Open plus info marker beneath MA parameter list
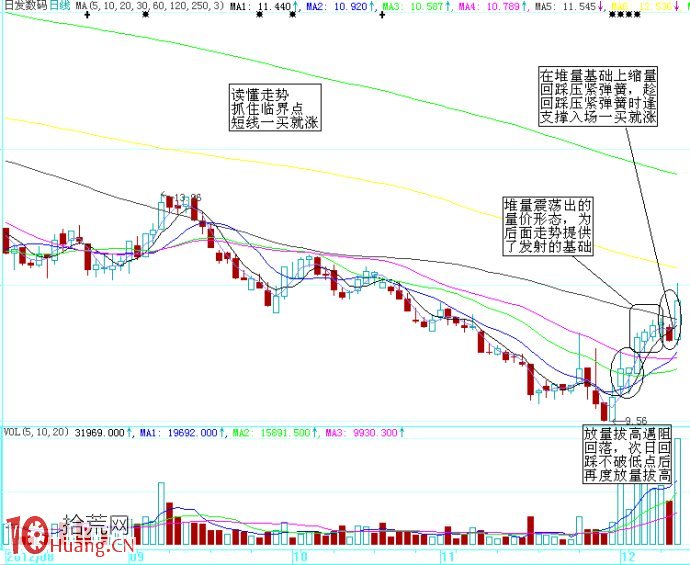Screen dimensions: 690x565 [87, 15]
